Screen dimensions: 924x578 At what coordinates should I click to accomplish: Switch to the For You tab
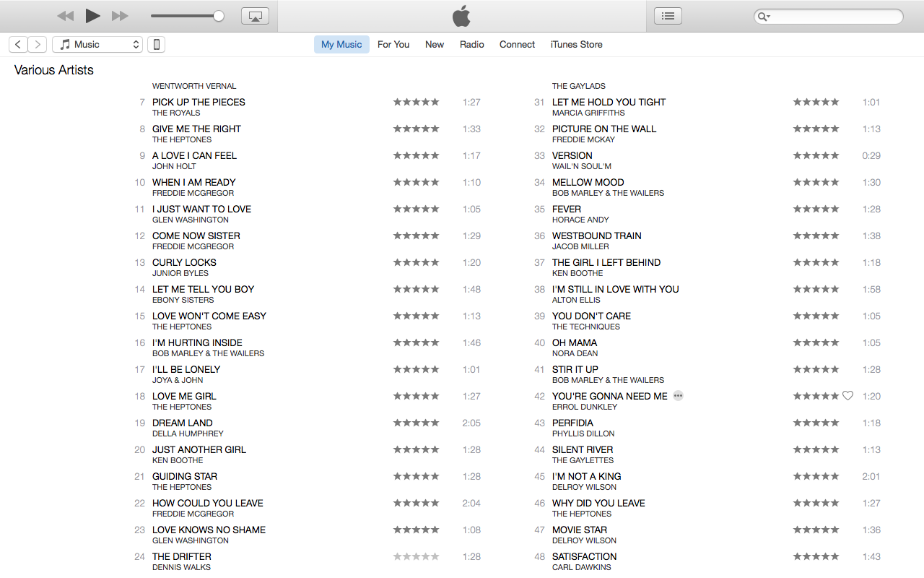click(393, 45)
